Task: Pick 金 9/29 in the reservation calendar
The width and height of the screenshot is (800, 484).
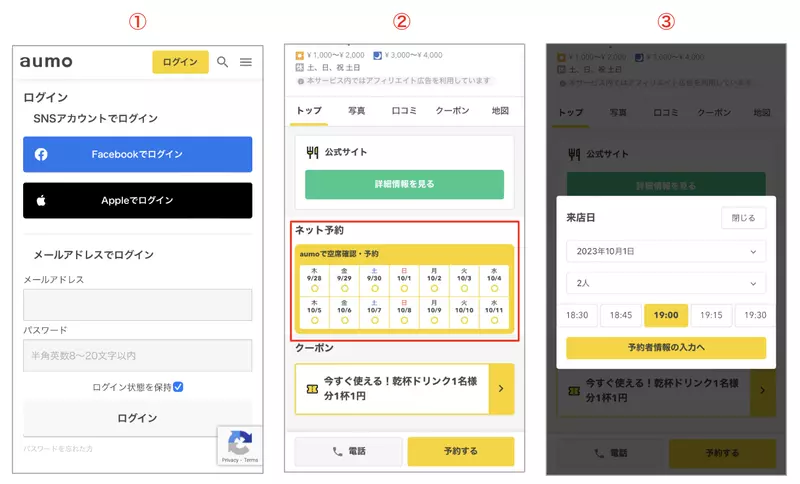Action: pyautogui.click(x=344, y=281)
